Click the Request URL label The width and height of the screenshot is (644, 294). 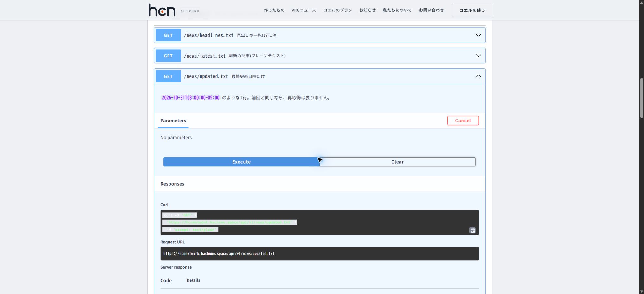pos(172,242)
